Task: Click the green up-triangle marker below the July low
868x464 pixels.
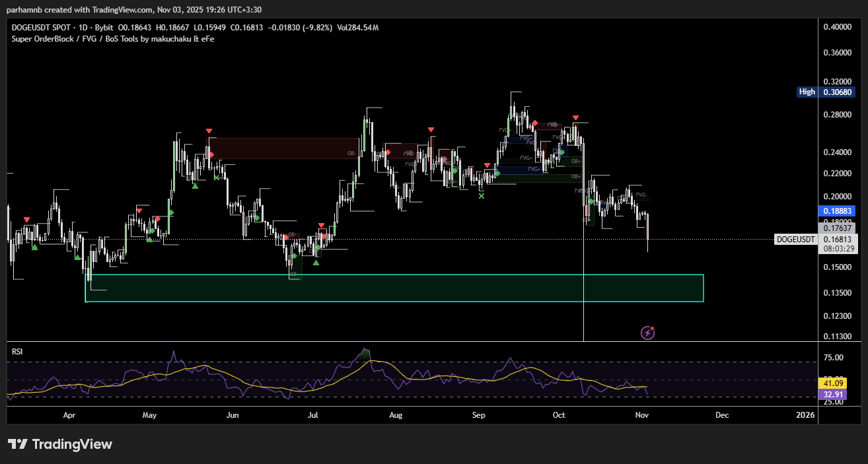Action: [x=316, y=263]
